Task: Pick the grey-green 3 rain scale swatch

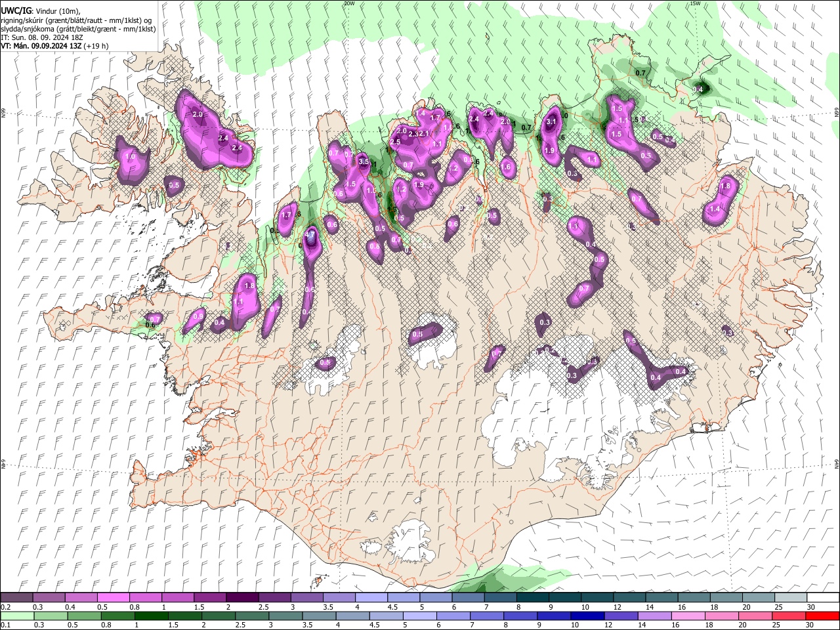Action: [x=285, y=616]
